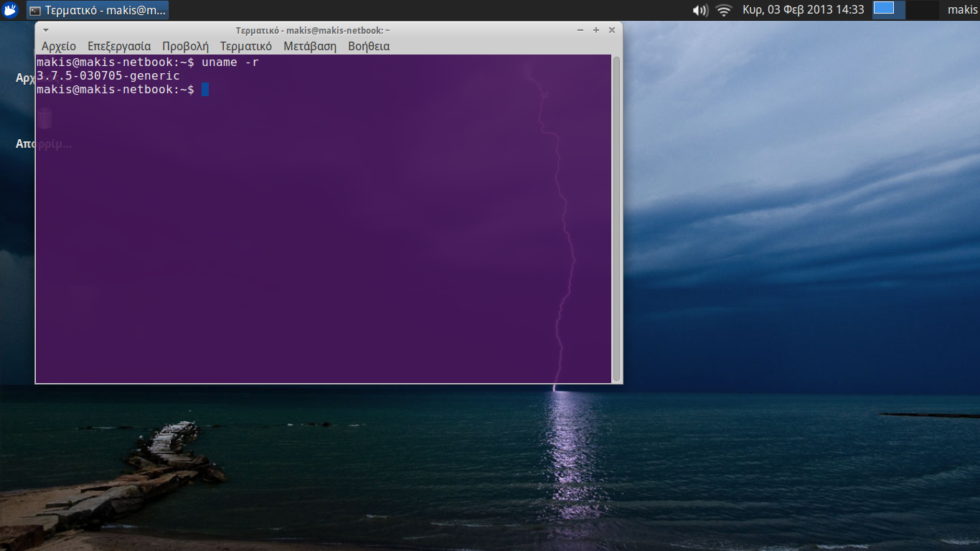The image size is (980, 551).
Task: Click the date and time clock
Action: click(x=803, y=10)
